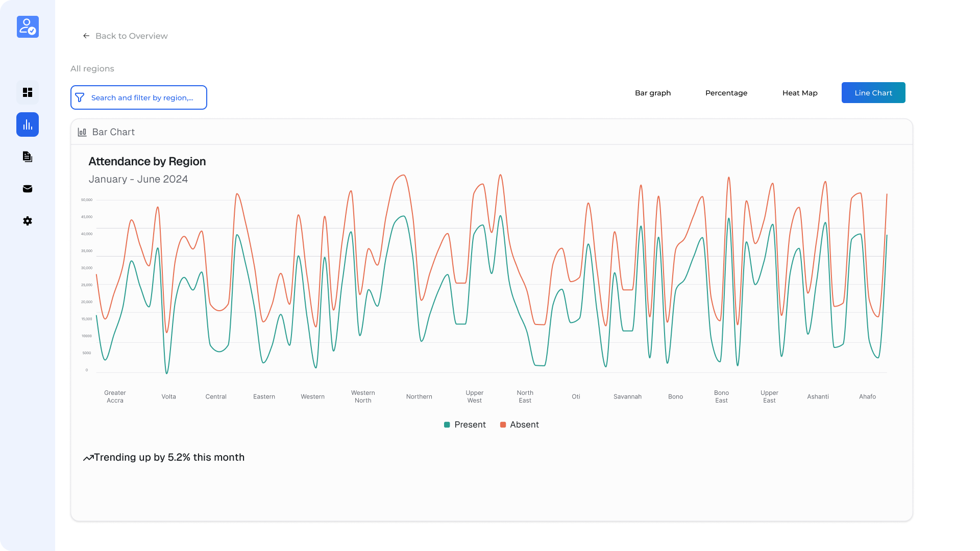The height and width of the screenshot is (551, 980).
Task: Click the trending up arrow icon
Action: point(88,457)
